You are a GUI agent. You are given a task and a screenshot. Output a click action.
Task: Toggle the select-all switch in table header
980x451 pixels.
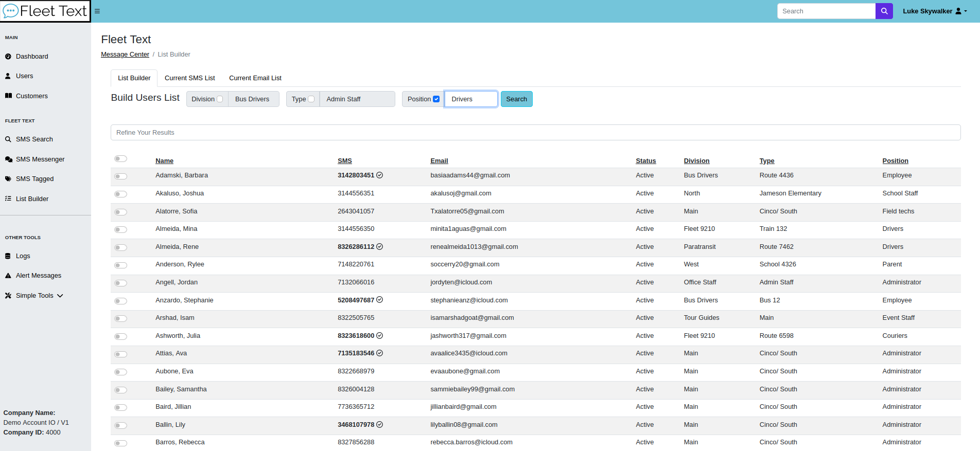tap(120, 159)
